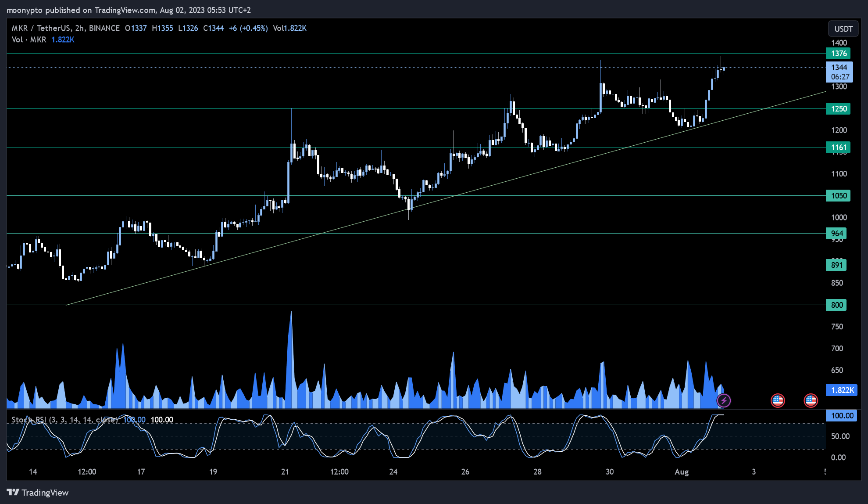Screen dimensions: 868x504
Task: Click the 21 date label on time axis
Action: click(285, 472)
